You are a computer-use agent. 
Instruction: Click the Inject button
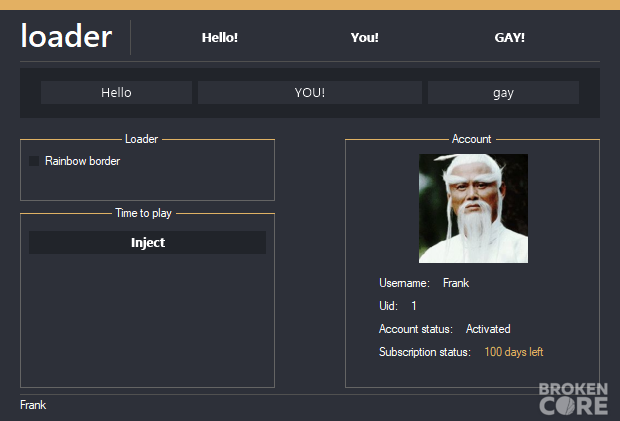tap(147, 242)
